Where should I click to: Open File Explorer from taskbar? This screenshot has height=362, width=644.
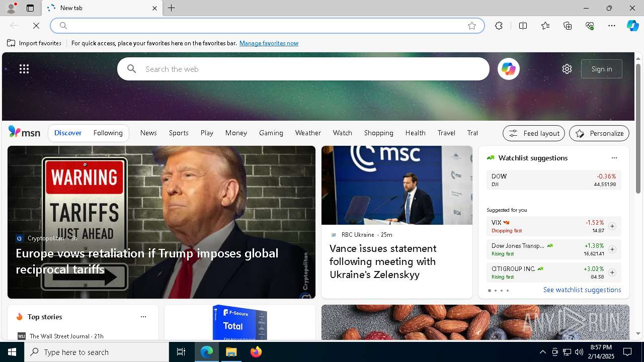[x=231, y=352]
